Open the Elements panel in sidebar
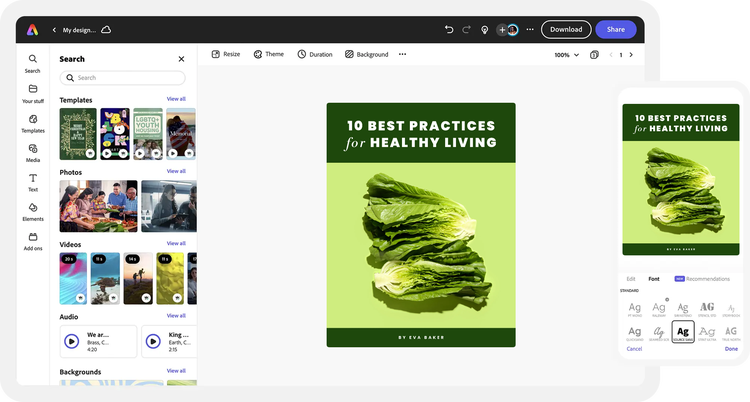 click(x=33, y=212)
